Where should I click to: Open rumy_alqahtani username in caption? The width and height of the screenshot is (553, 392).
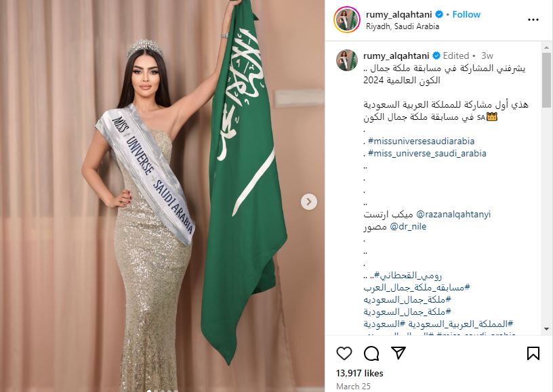tap(396, 56)
